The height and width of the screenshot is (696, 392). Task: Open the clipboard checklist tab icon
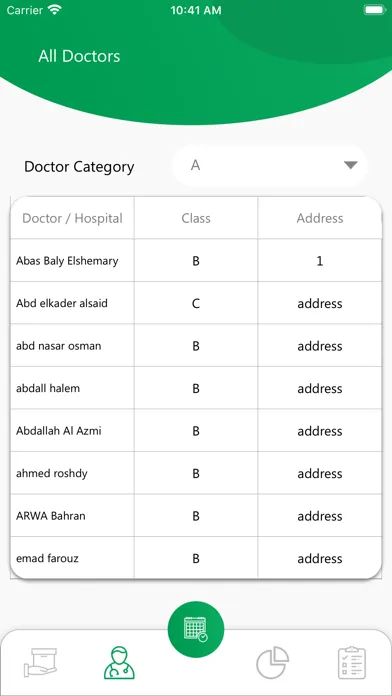coord(352,662)
